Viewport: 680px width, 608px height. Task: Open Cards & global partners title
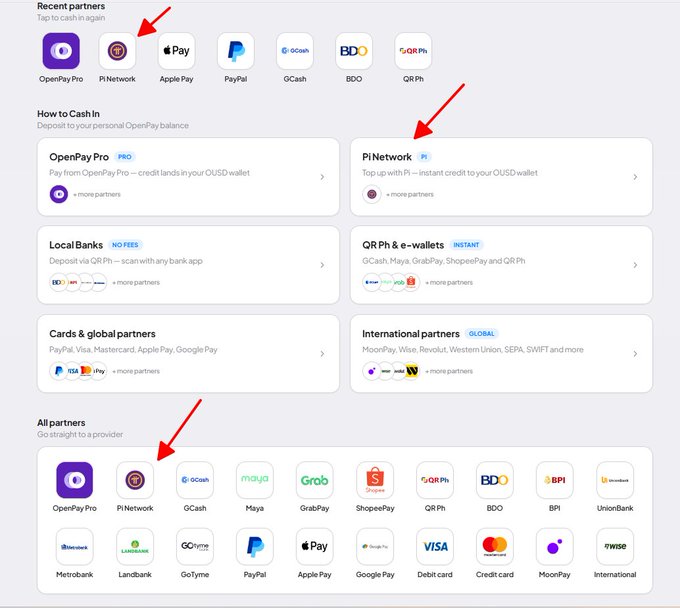(102, 334)
